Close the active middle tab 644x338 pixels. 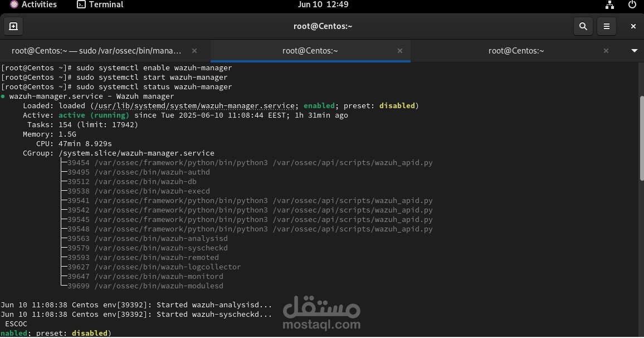pyautogui.click(x=399, y=51)
